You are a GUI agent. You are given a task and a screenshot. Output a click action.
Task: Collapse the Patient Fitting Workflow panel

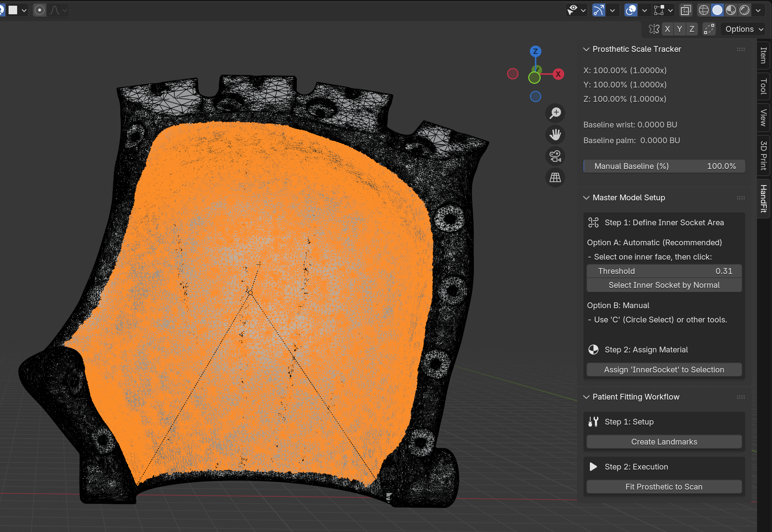(586, 397)
